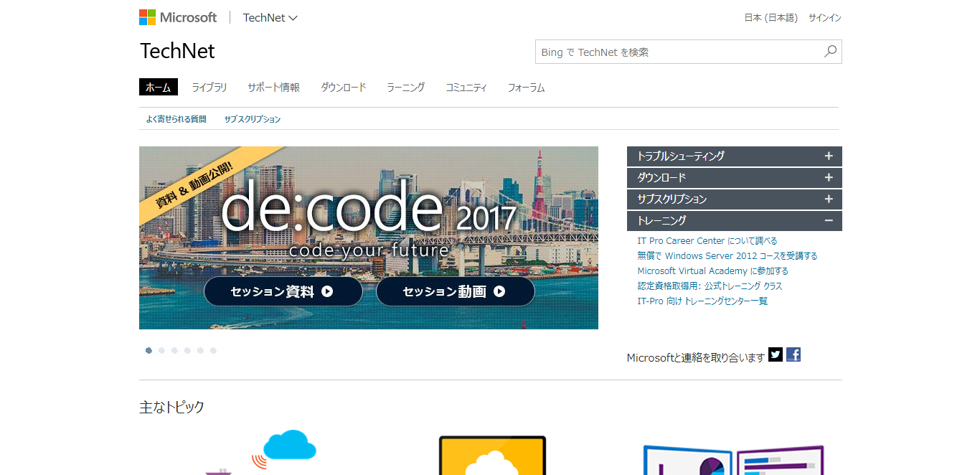Collapse the トレーニング section
The image size is (980, 475).
(x=734, y=220)
